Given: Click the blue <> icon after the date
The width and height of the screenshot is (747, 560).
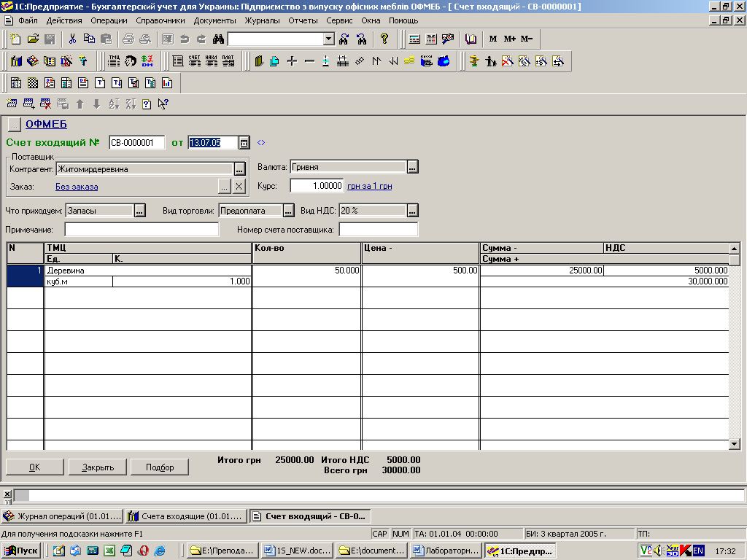Looking at the screenshot, I should pos(261,142).
